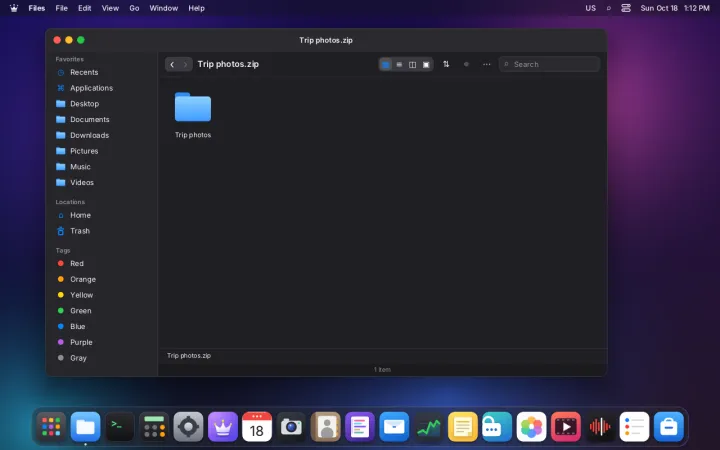The image size is (720, 450).
Task: Switch to list view
Action: coord(399,65)
